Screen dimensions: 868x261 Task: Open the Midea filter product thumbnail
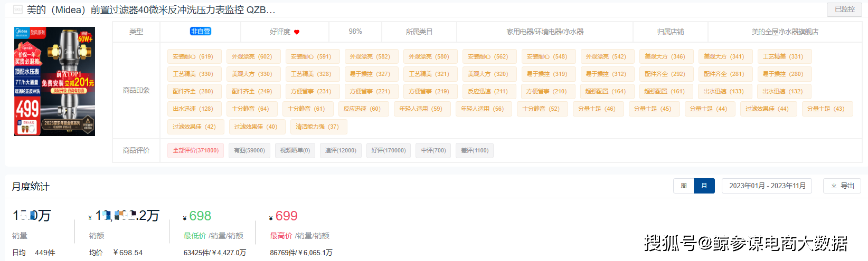tap(54, 81)
